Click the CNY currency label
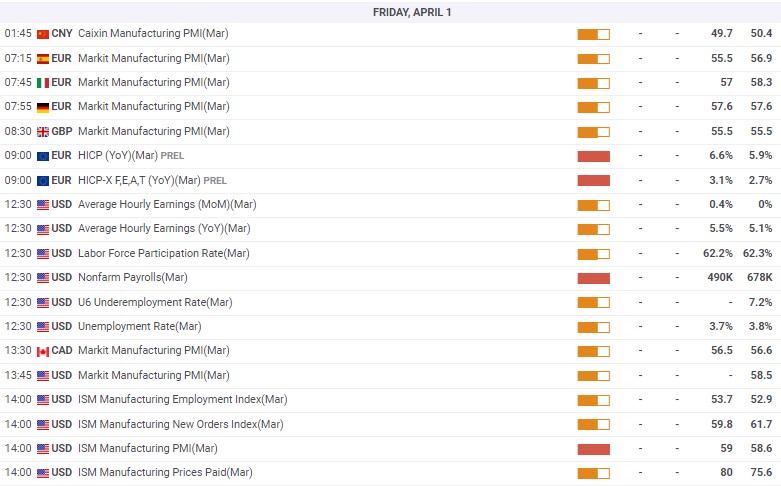The height and width of the screenshot is (486, 781). 62,33
